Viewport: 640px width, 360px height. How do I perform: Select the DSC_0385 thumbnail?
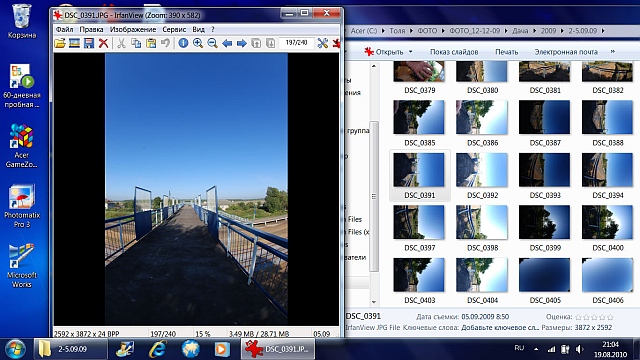pyautogui.click(x=419, y=117)
